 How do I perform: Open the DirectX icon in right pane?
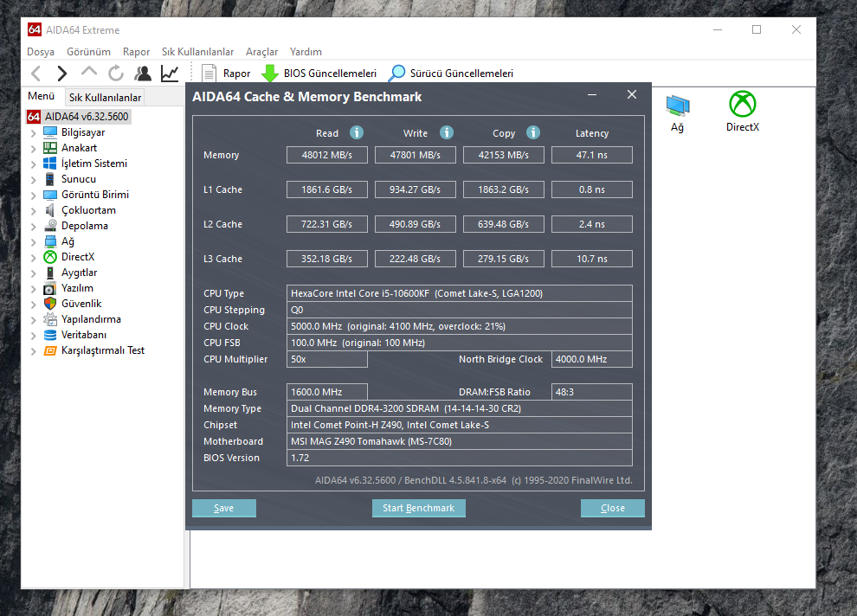click(742, 112)
